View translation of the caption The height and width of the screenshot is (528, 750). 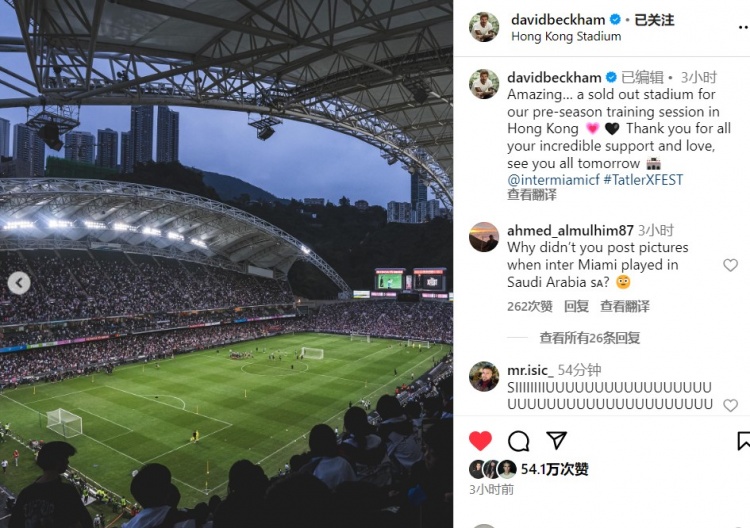point(531,195)
